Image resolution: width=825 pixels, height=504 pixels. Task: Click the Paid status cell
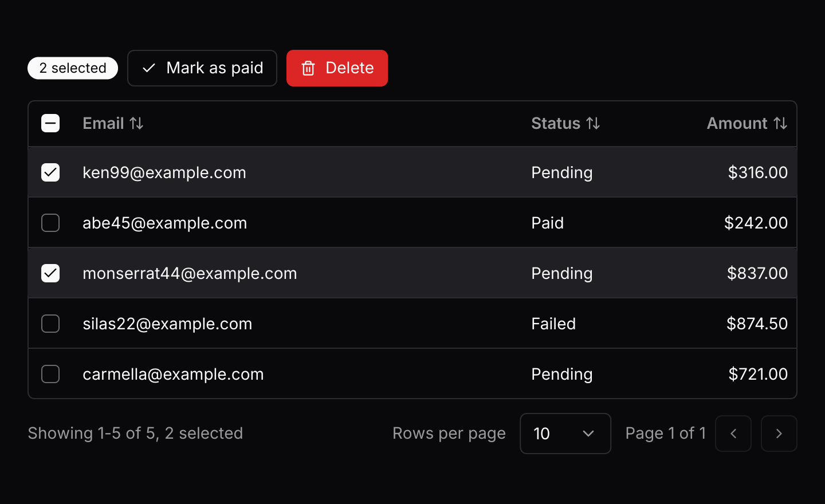(x=548, y=223)
